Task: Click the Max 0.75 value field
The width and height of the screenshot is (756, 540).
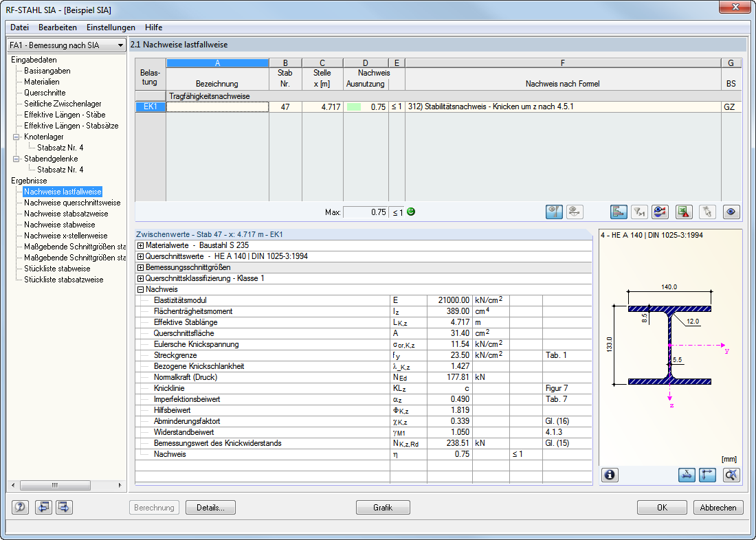Action: tap(366, 212)
